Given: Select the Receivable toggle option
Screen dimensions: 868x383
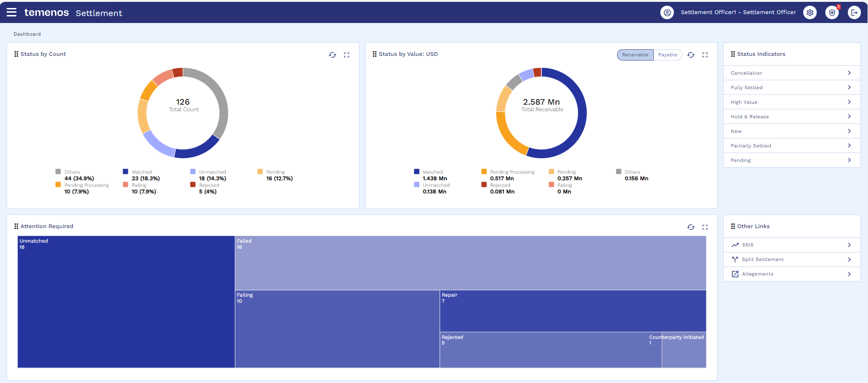Looking at the screenshot, I should 635,55.
